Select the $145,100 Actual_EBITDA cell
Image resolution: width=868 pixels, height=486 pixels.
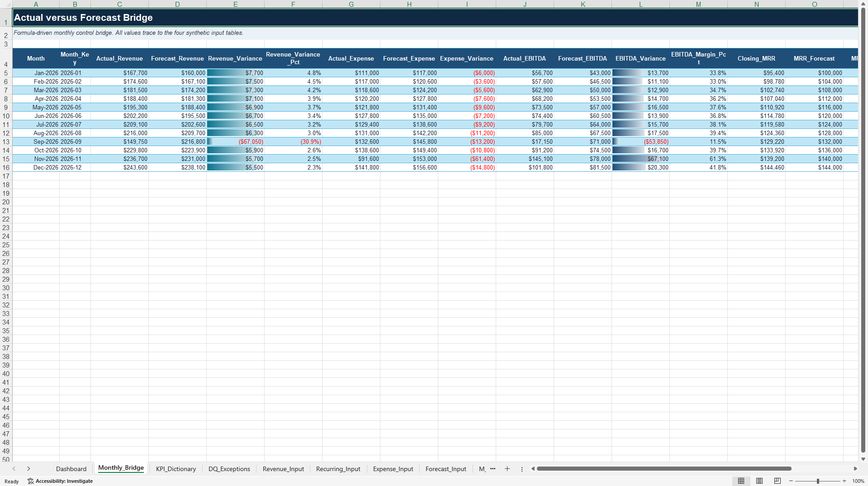click(525, 159)
